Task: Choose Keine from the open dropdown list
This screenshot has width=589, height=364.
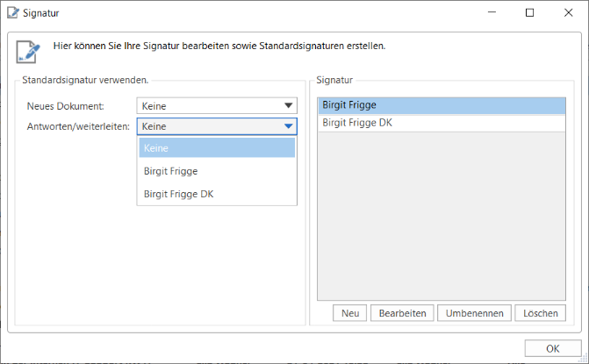Action: click(x=217, y=148)
